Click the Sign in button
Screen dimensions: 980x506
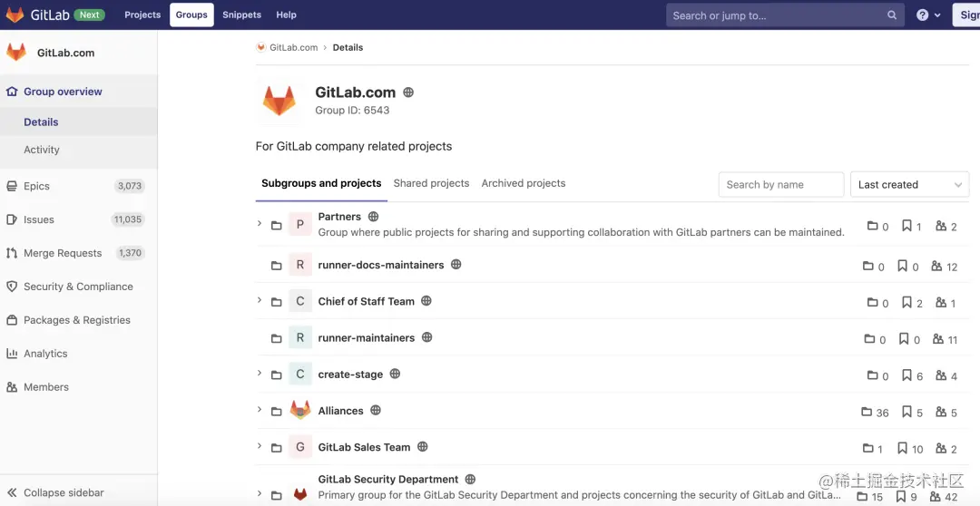coord(966,15)
